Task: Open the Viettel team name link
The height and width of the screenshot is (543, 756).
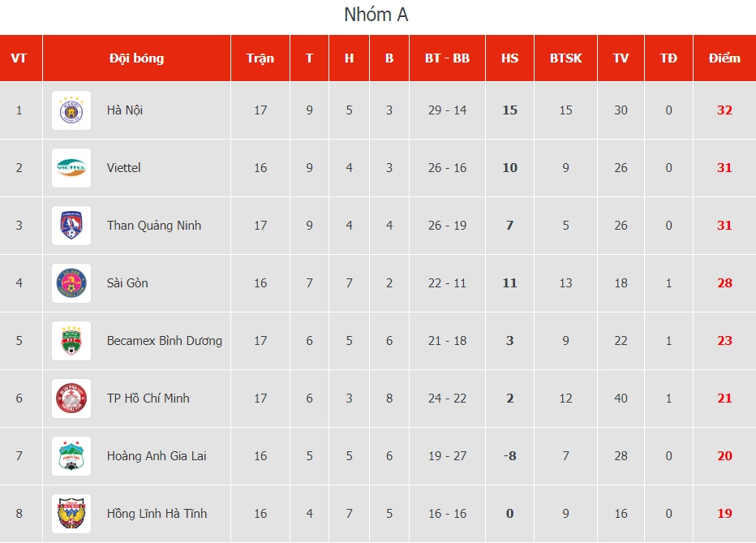Action: 124,168
